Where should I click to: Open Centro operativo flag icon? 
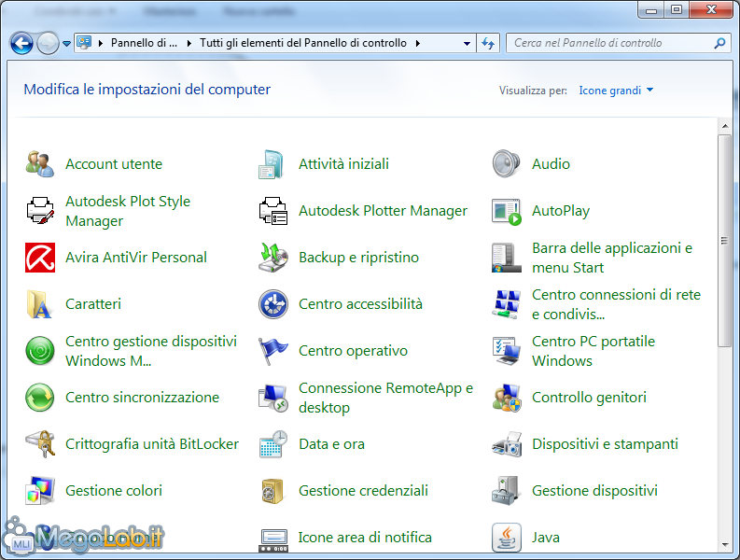tap(272, 351)
